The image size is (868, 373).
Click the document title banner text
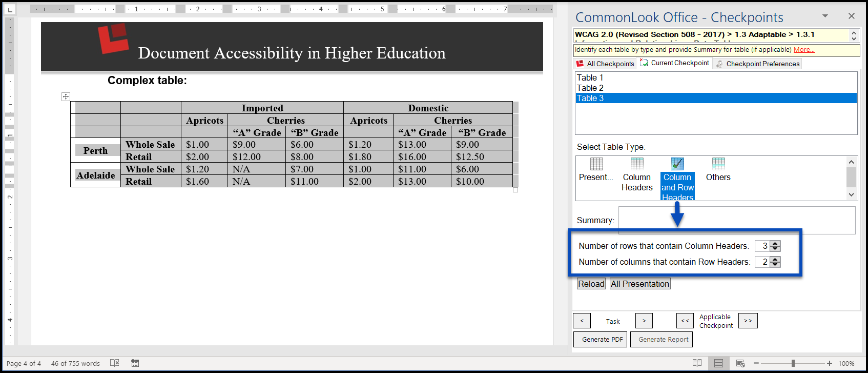(x=292, y=53)
